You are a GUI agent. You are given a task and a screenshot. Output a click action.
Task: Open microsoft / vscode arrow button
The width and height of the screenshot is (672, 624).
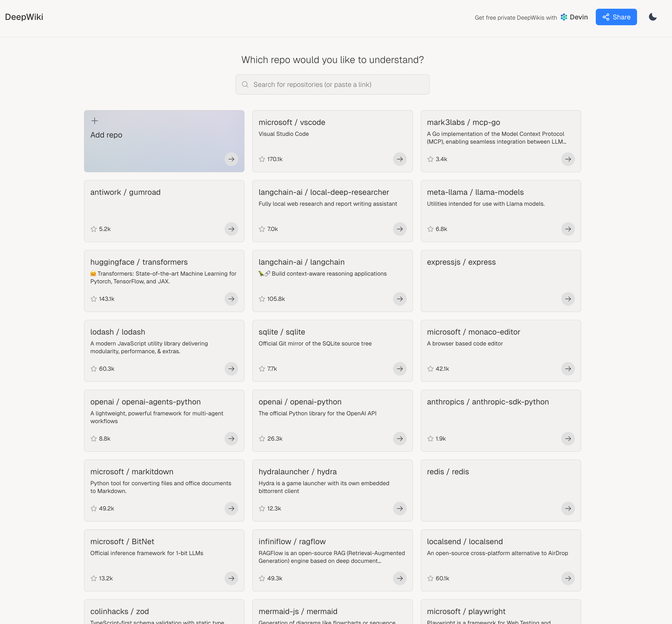tap(399, 159)
